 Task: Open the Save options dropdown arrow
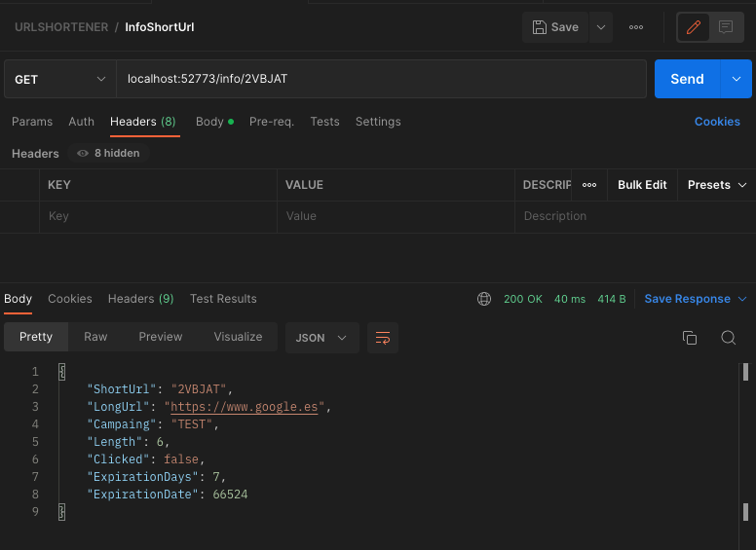tap(601, 27)
